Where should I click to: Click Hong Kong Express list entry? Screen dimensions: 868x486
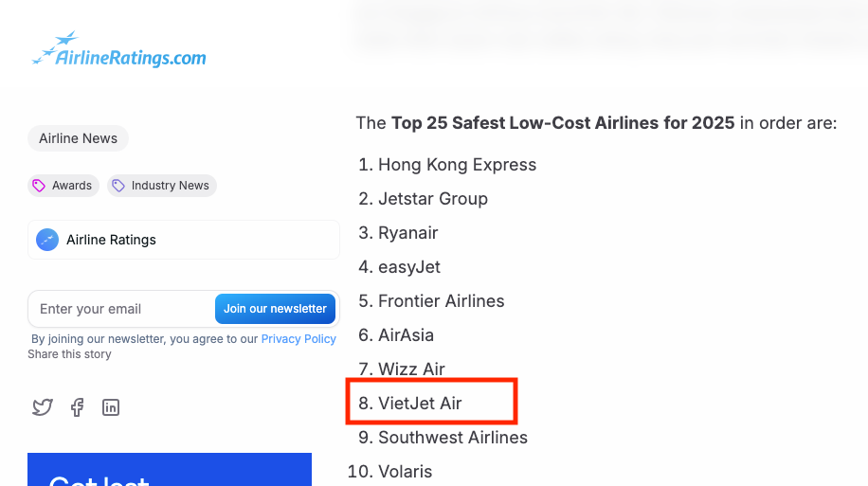[447, 165]
